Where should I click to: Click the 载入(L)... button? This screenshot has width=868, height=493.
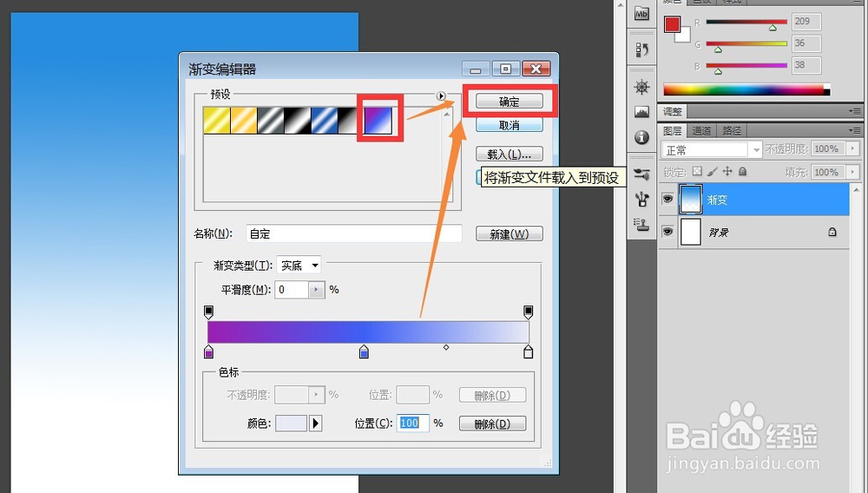(x=510, y=154)
